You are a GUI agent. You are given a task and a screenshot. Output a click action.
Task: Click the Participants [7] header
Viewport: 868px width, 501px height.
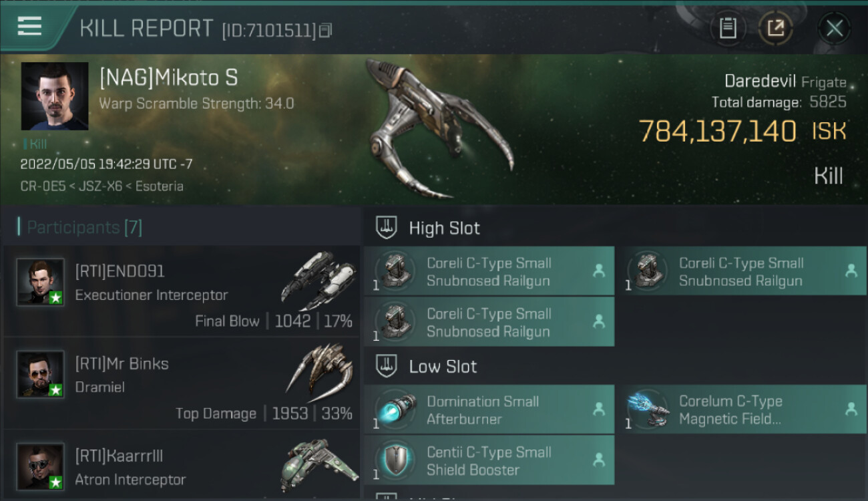(80, 227)
